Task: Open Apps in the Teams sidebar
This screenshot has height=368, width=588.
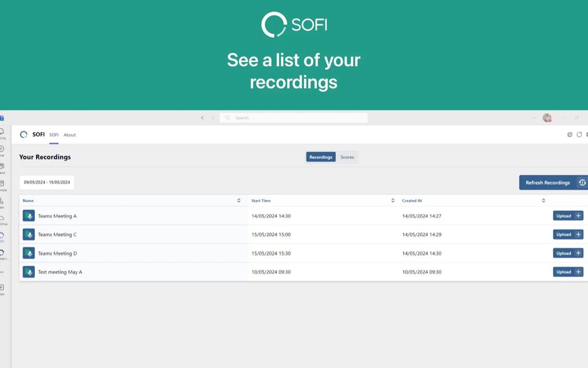Action: coord(2,289)
